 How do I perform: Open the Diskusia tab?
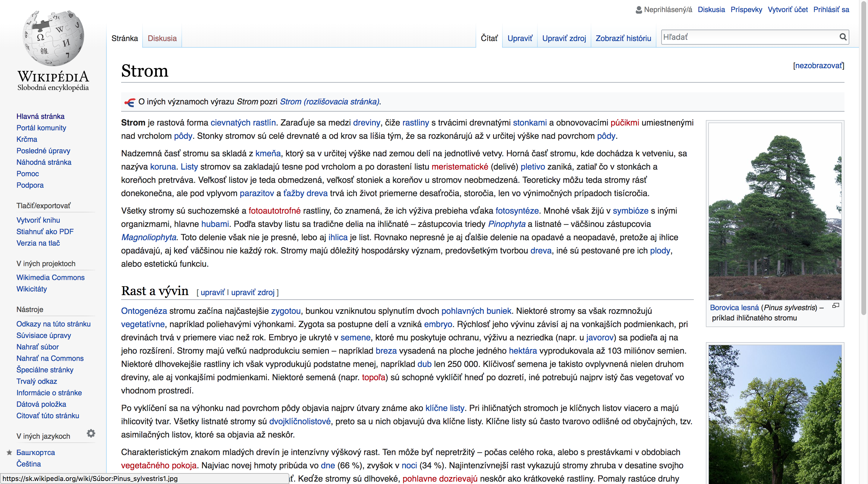pos(162,38)
